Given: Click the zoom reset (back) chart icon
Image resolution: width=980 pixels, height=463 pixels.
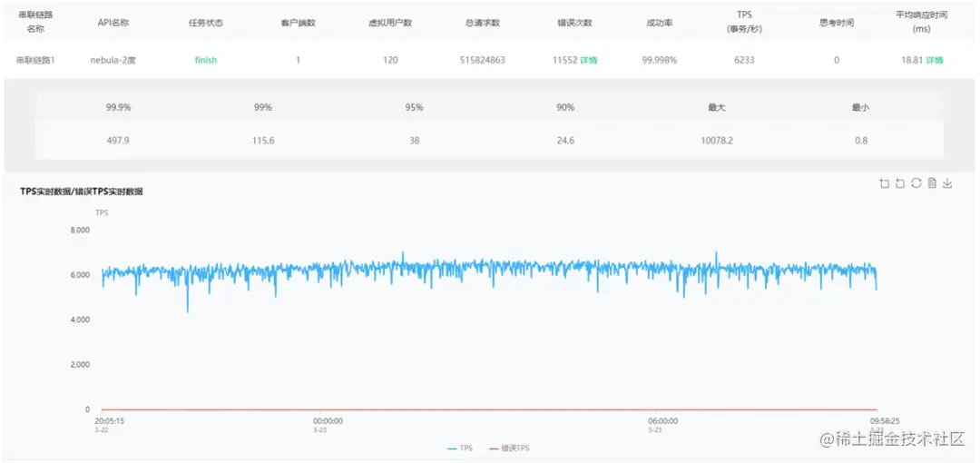Looking at the screenshot, I should (x=900, y=183).
